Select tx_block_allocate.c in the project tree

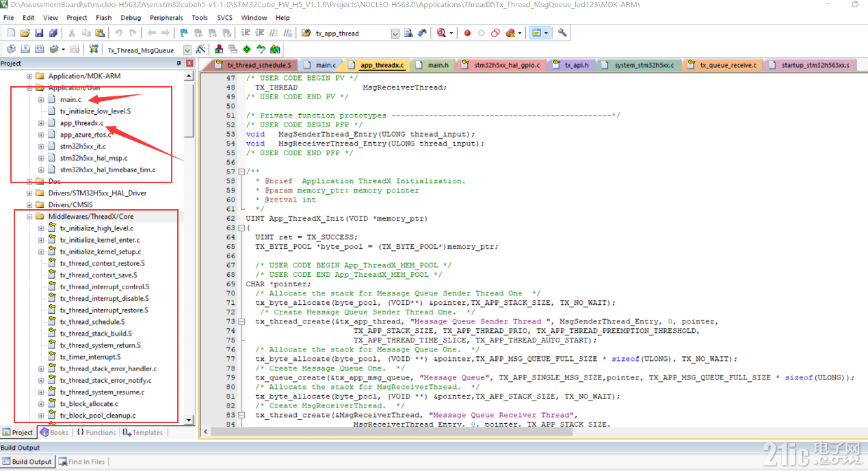(88, 403)
